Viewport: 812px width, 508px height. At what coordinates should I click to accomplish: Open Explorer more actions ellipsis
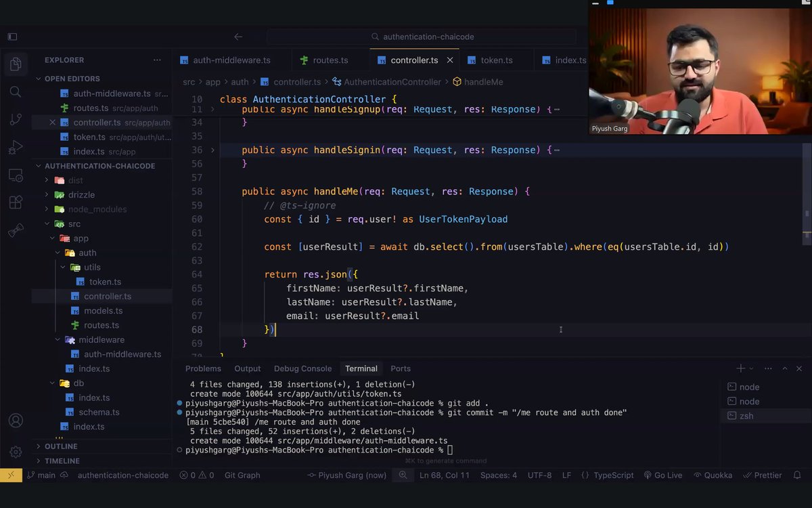pyautogui.click(x=158, y=60)
